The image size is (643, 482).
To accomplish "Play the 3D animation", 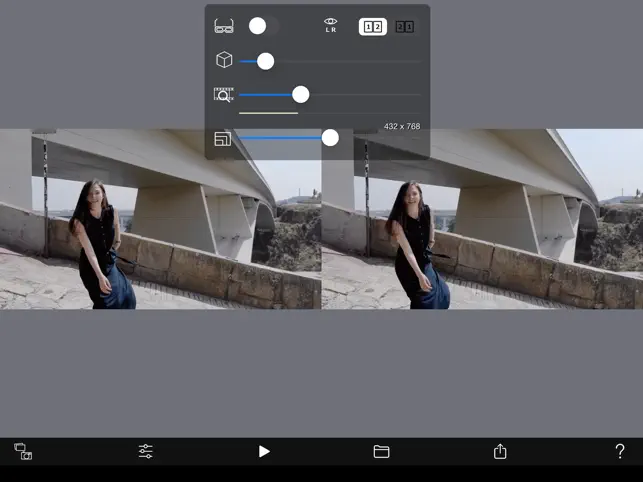I will [x=264, y=452].
